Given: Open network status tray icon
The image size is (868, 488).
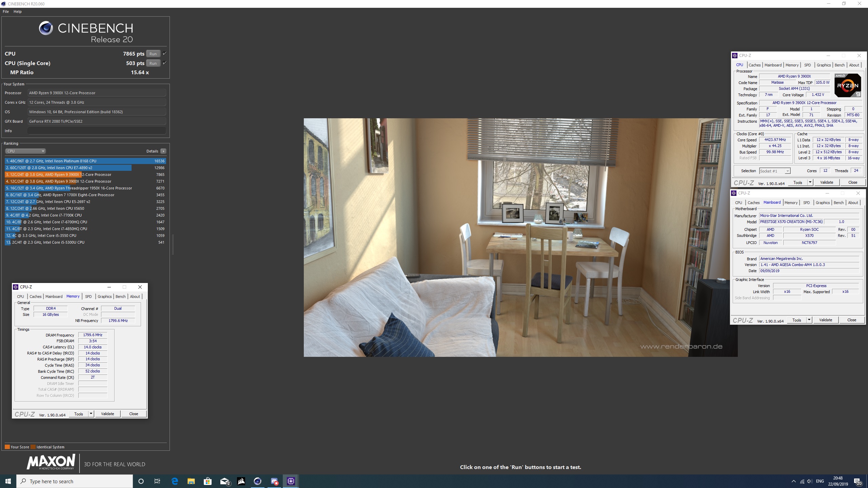Looking at the screenshot, I should click(802, 481).
